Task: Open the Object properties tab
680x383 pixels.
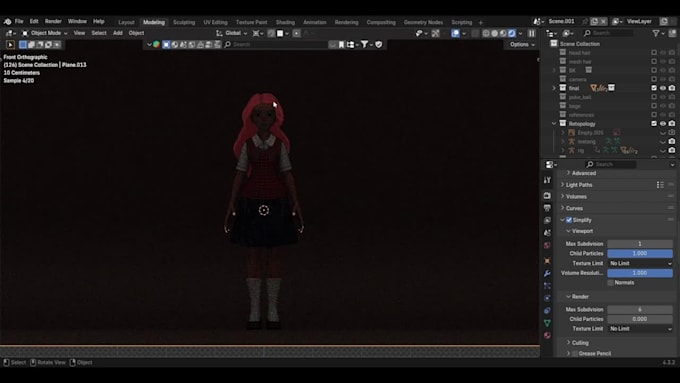Action: pos(547,261)
